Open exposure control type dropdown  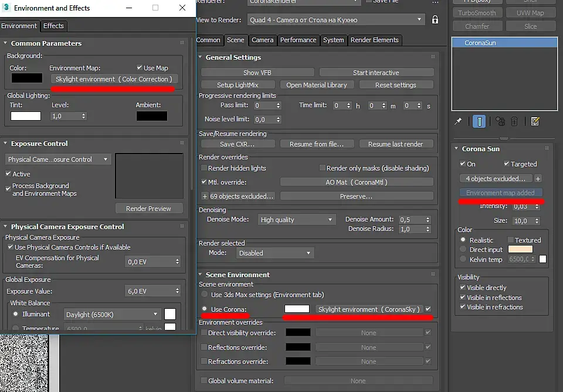pyautogui.click(x=58, y=159)
